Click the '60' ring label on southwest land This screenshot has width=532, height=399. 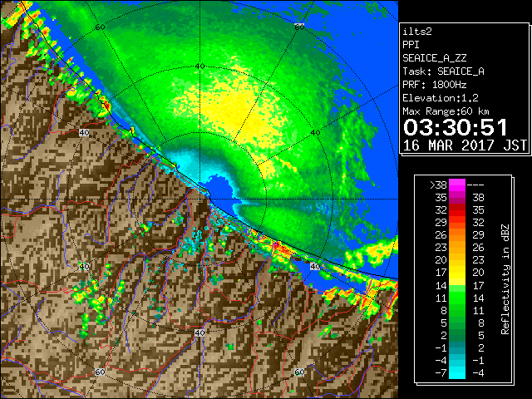coord(100,372)
